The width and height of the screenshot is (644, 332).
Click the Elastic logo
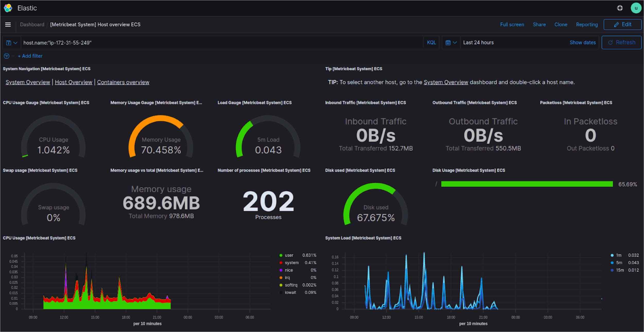coord(8,8)
